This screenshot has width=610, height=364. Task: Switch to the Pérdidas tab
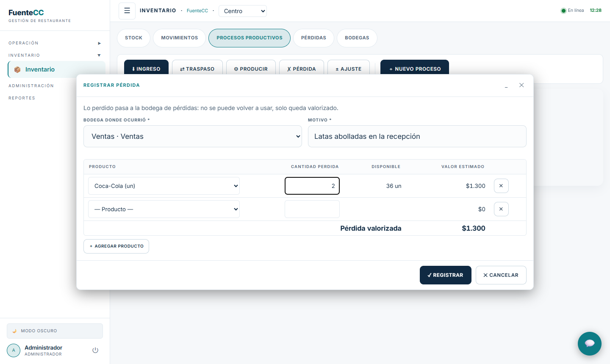313,38
